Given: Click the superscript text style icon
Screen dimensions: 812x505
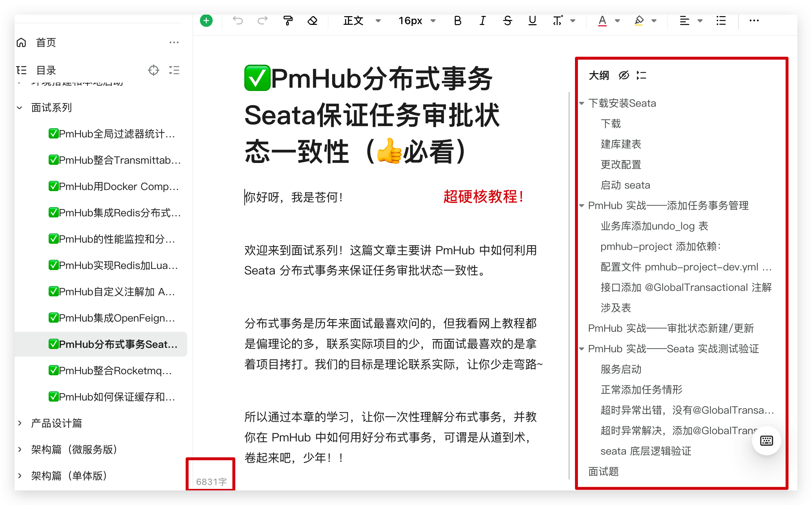Looking at the screenshot, I should tap(557, 20).
